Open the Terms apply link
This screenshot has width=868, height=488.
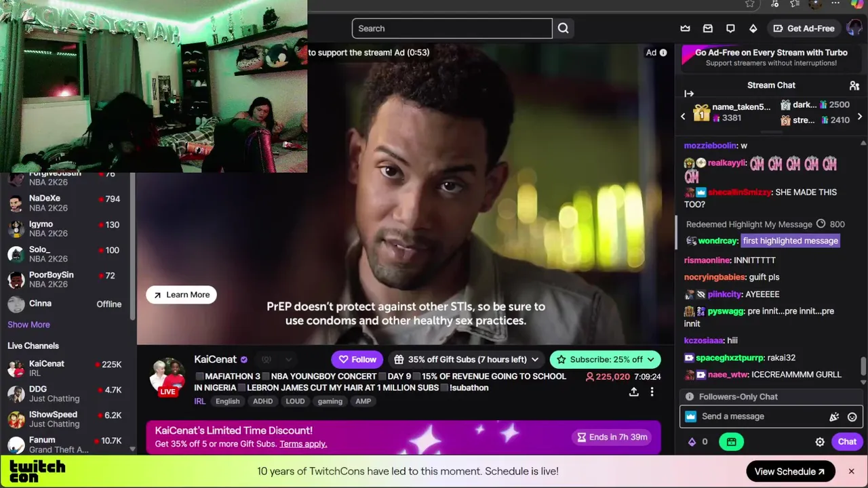[303, 444]
